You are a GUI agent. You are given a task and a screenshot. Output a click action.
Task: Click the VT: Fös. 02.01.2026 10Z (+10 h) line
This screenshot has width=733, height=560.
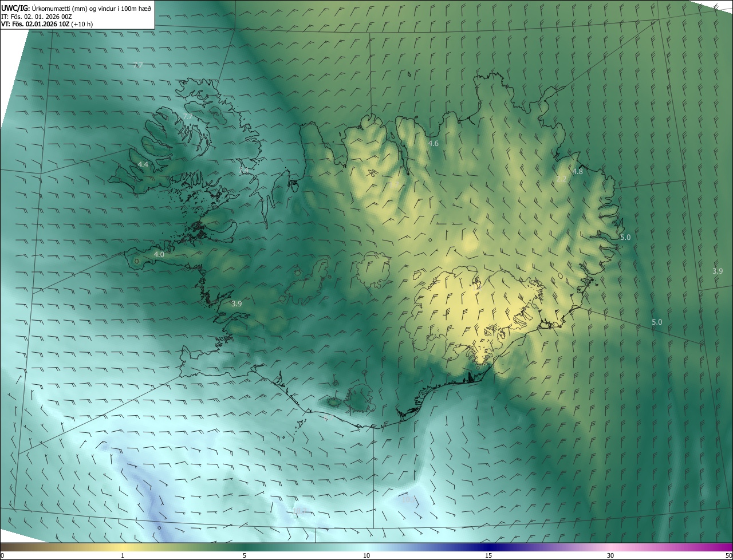pyautogui.click(x=47, y=24)
